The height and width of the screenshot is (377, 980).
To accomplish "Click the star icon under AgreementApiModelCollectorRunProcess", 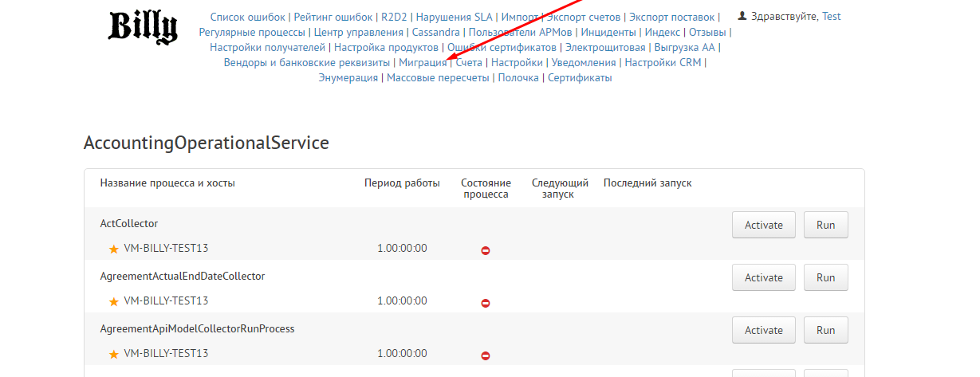I will click(x=113, y=354).
